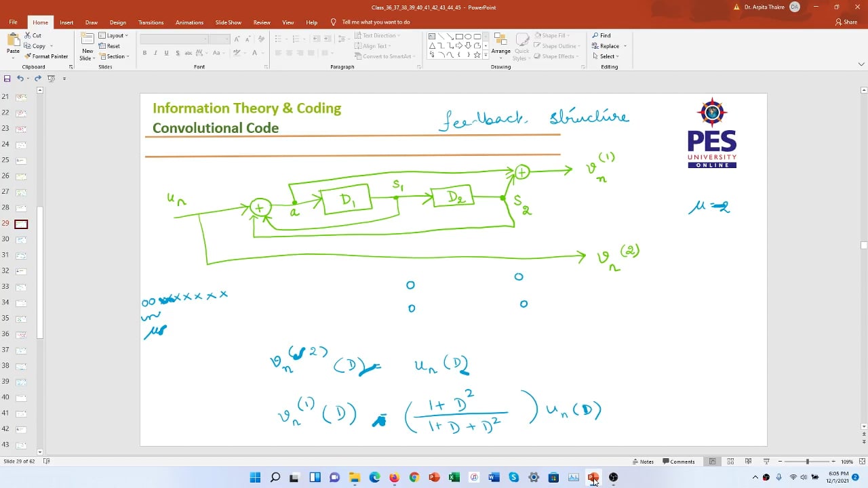Image resolution: width=868 pixels, height=488 pixels.
Task: Select slide 33 thumbnail
Action: pos(21,287)
